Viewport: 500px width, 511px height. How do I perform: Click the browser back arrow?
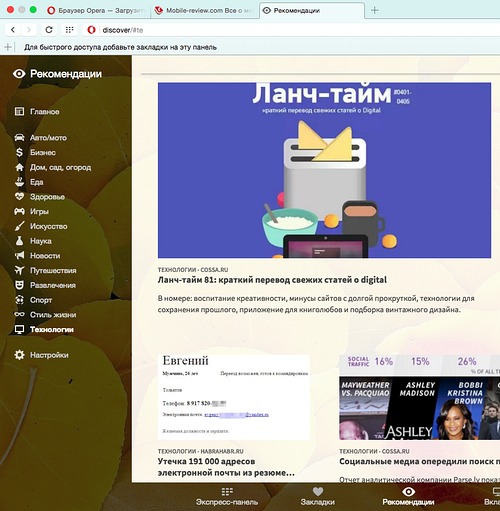click(13, 30)
